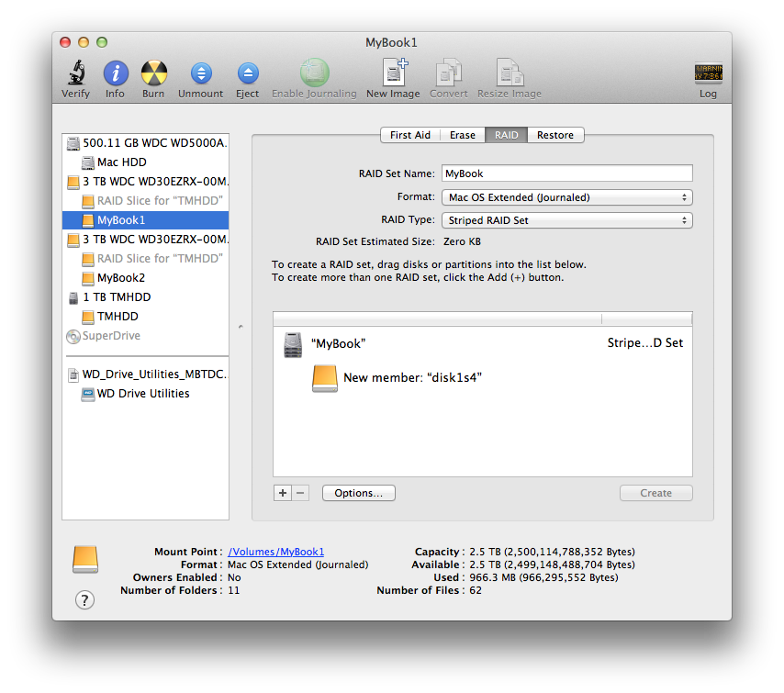Click the sidebar splitter handle
This screenshot has width=784, height=693.
241,327
